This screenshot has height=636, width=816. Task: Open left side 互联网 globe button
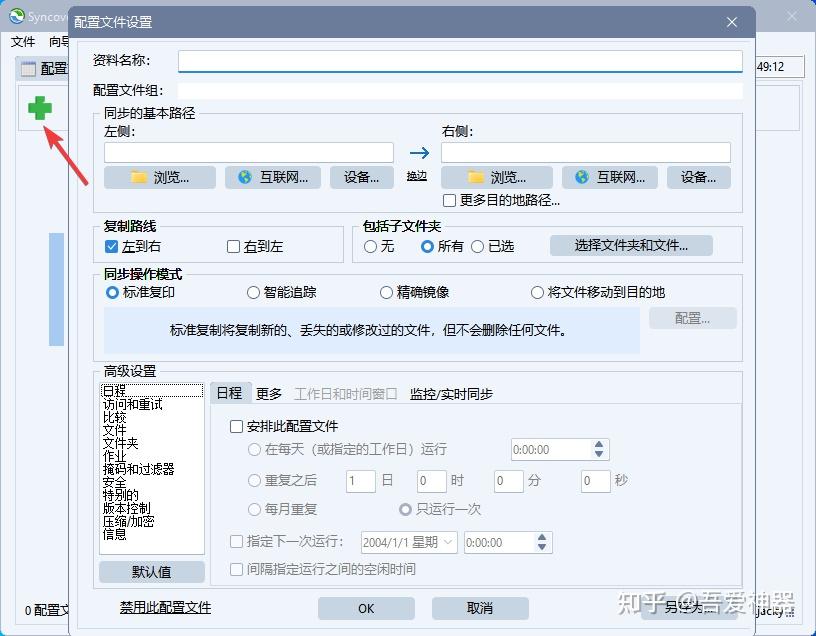[x=273, y=177]
